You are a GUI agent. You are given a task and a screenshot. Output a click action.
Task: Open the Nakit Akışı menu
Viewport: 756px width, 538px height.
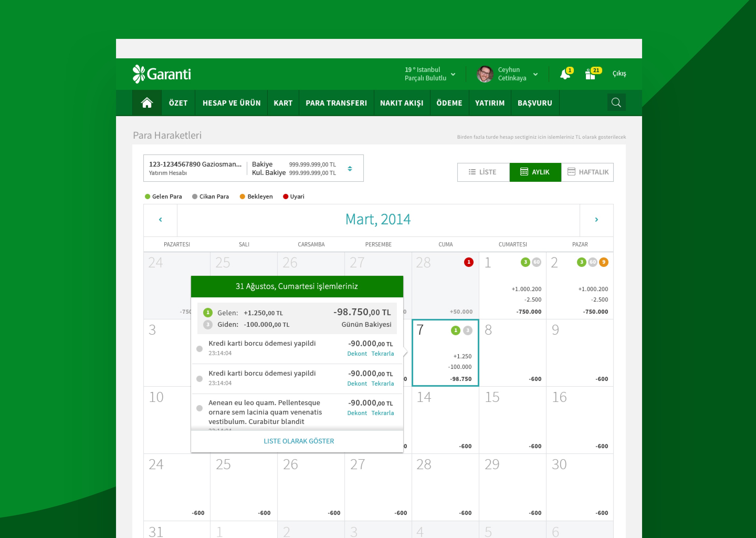(402, 103)
